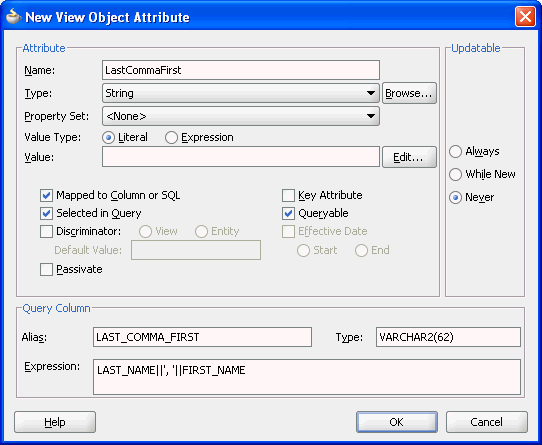Open the Edit button beside Value

(x=409, y=157)
